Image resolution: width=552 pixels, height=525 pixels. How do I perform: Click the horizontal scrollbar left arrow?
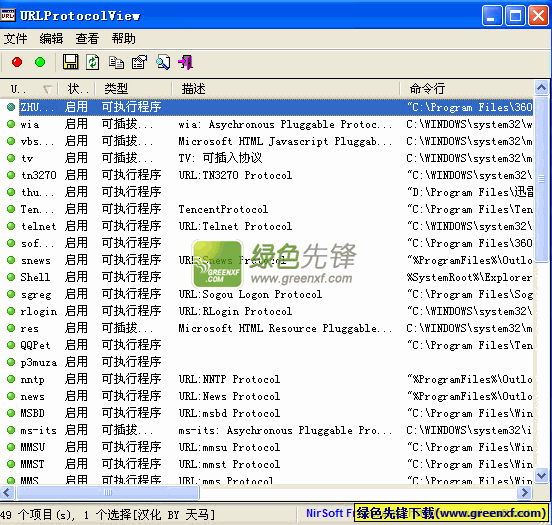pyautogui.click(x=7, y=492)
